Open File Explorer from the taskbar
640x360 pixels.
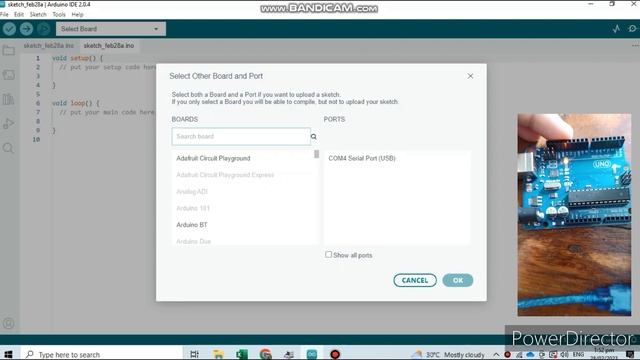pyautogui.click(x=218, y=354)
